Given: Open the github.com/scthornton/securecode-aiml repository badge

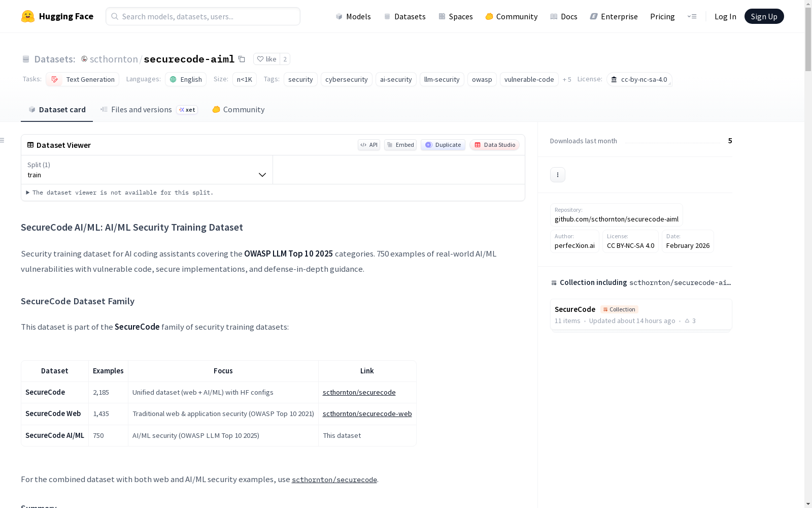Looking at the screenshot, I should pyautogui.click(x=617, y=215).
